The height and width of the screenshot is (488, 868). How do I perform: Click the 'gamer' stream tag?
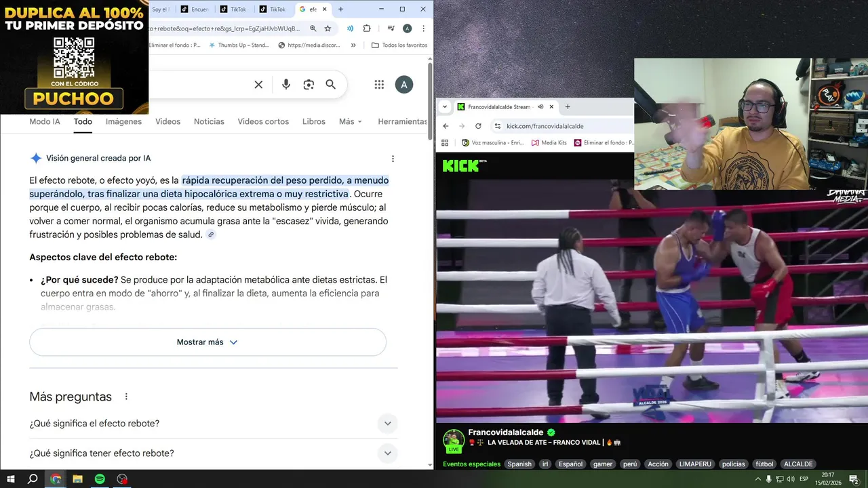(603, 464)
